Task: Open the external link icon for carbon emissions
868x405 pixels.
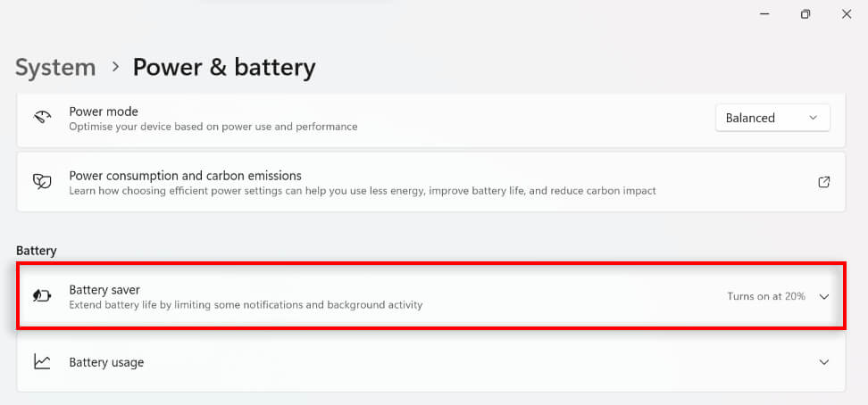Action: click(x=823, y=182)
